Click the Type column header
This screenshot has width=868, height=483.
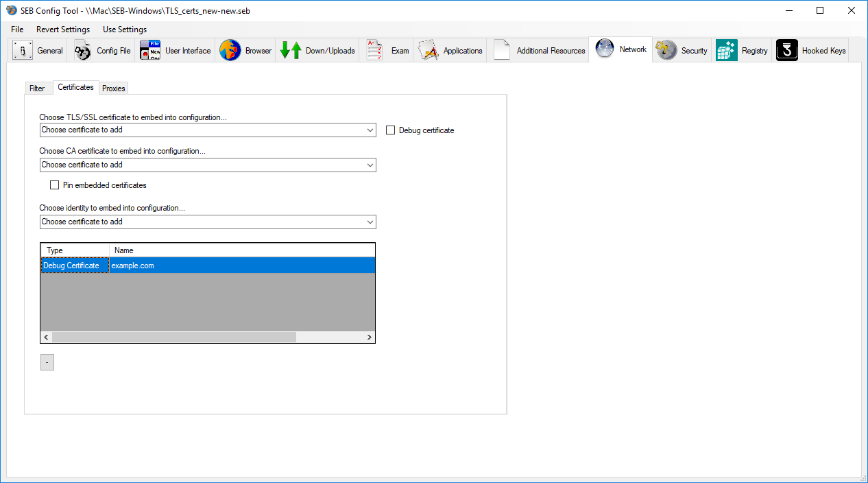coord(75,250)
